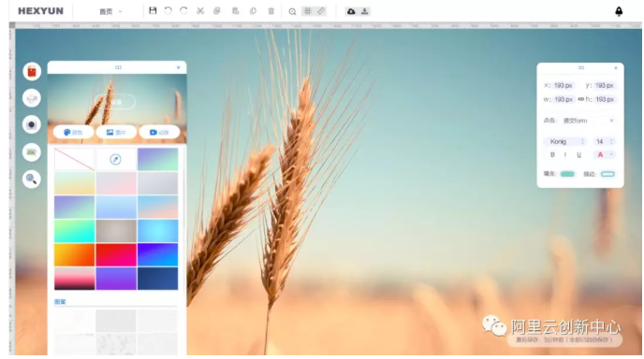Screen dimensions: 644x359
Task: Click the scissors cut icon
Action: click(200, 11)
